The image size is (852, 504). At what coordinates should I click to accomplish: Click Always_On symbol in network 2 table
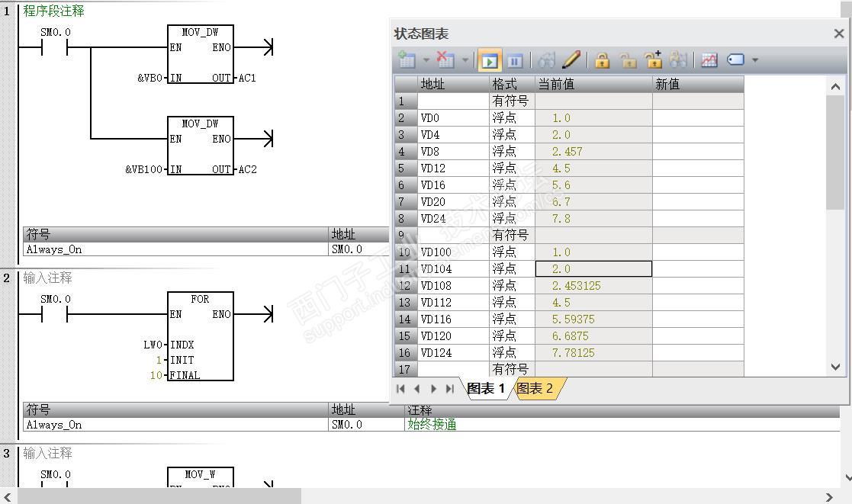point(54,425)
